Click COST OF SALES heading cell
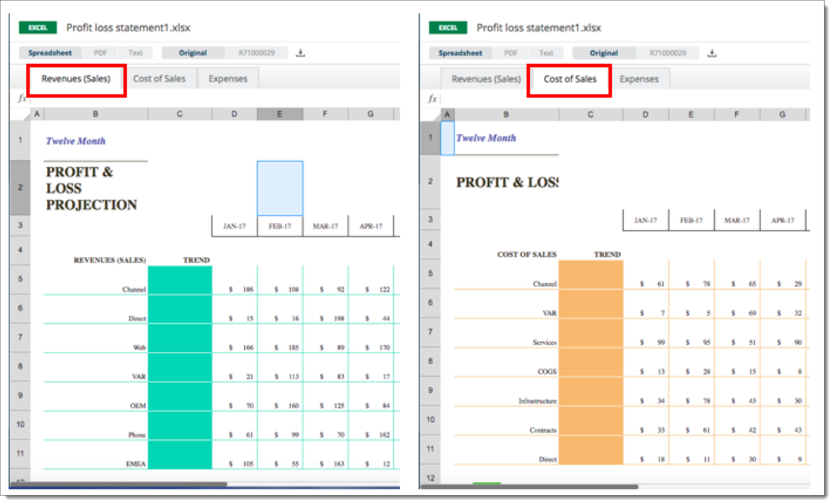 527,255
